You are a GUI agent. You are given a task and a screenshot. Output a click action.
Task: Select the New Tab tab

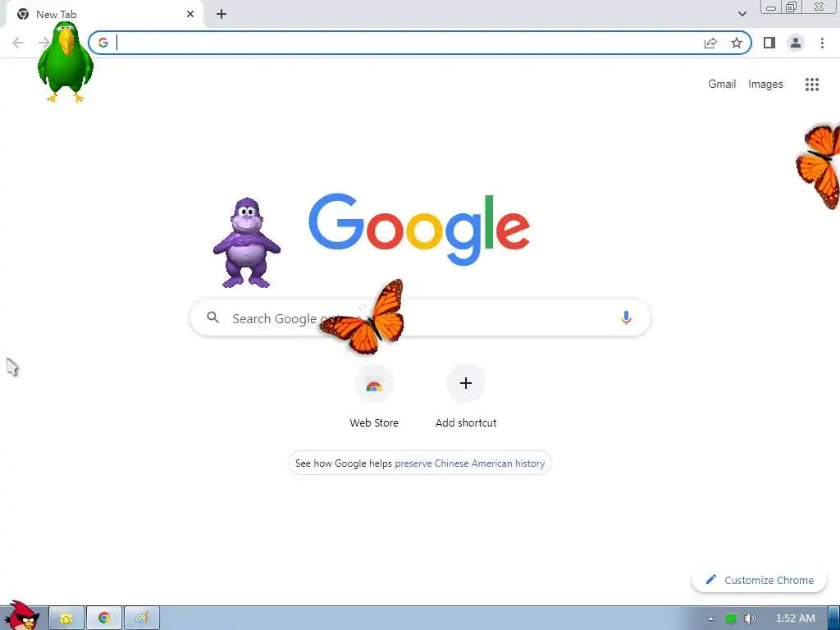103,15
